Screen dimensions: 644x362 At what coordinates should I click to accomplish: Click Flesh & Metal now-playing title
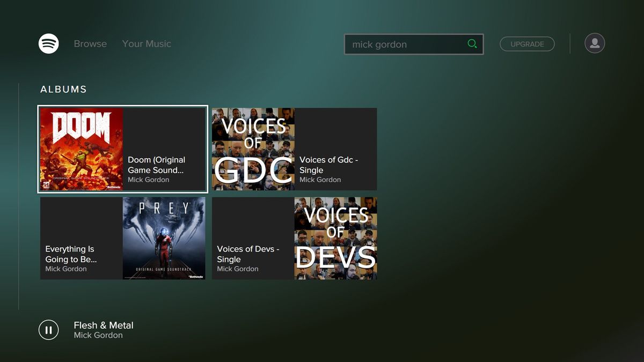(103, 325)
